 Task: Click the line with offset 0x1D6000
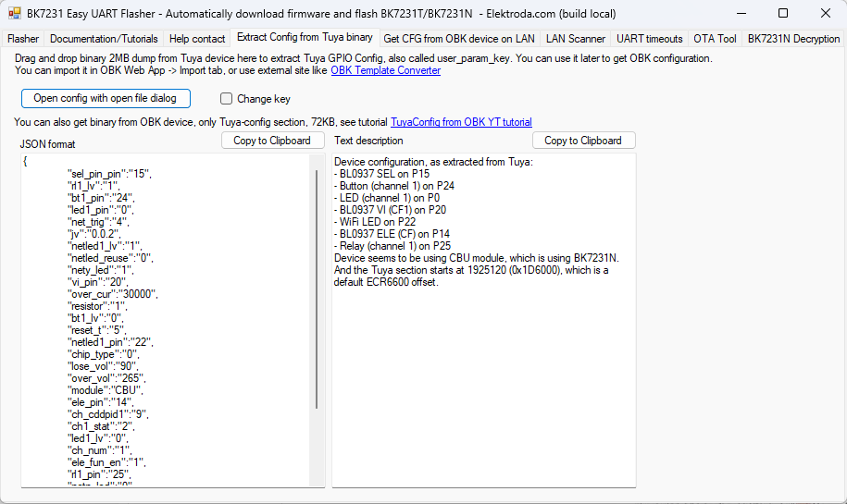[471, 270]
